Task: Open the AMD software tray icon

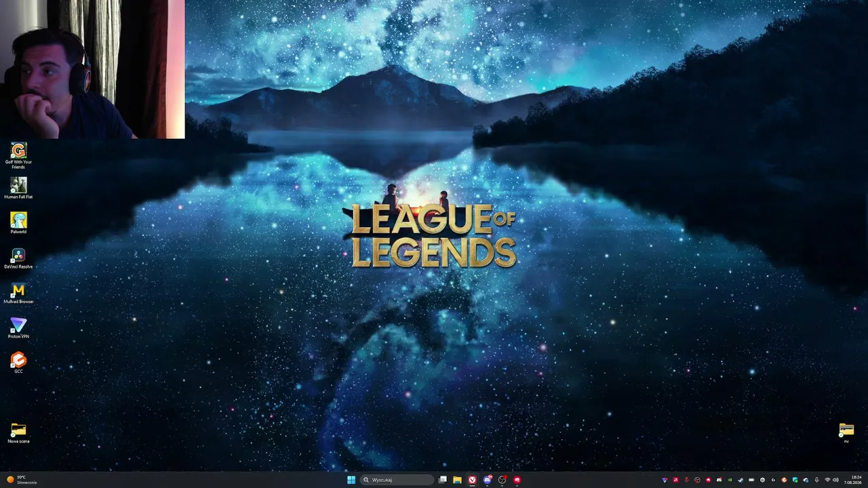Action: pos(676,480)
